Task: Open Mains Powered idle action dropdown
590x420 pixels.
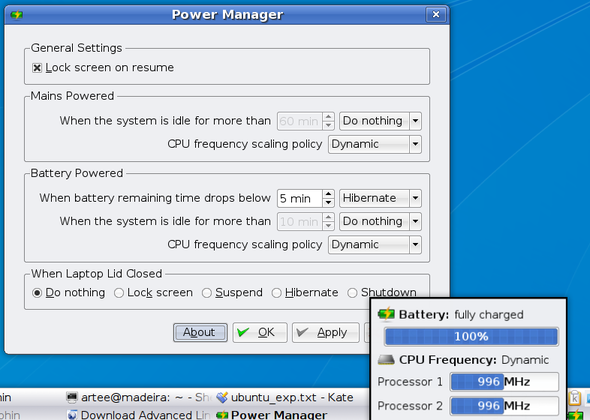Action: click(x=380, y=121)
